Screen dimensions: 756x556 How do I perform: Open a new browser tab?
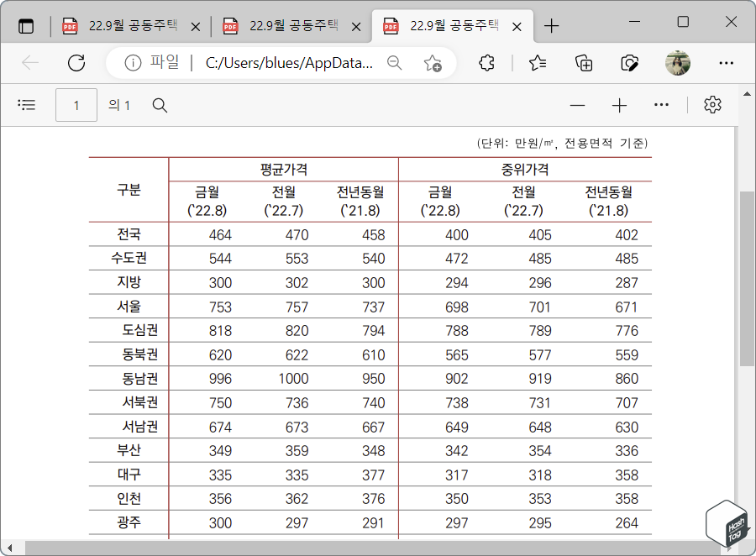tap(552, 25)
